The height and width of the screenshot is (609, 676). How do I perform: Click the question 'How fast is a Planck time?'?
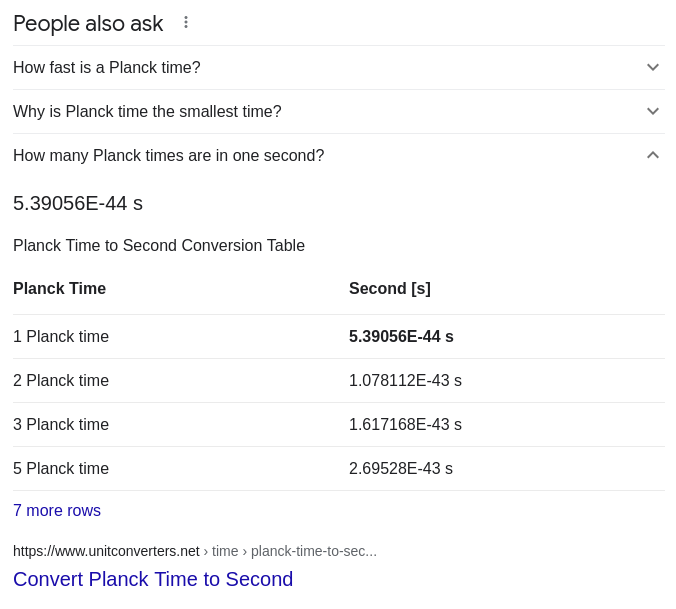pos(107,68)
